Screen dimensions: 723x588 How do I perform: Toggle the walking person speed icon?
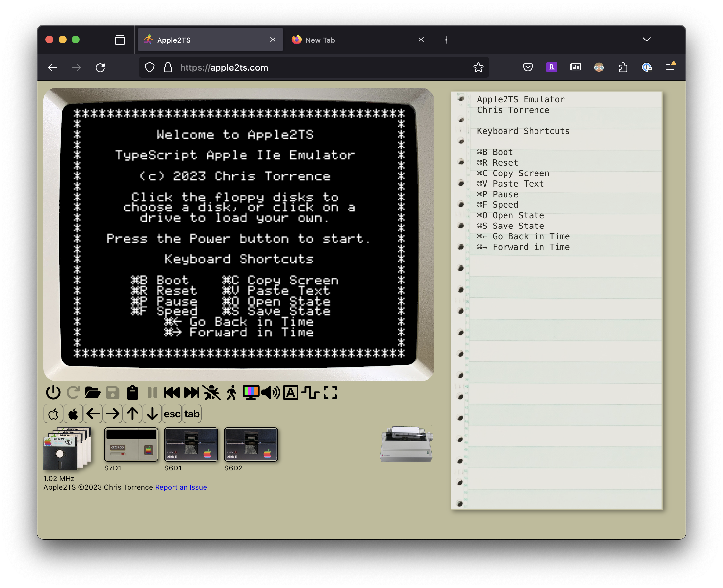232,393
